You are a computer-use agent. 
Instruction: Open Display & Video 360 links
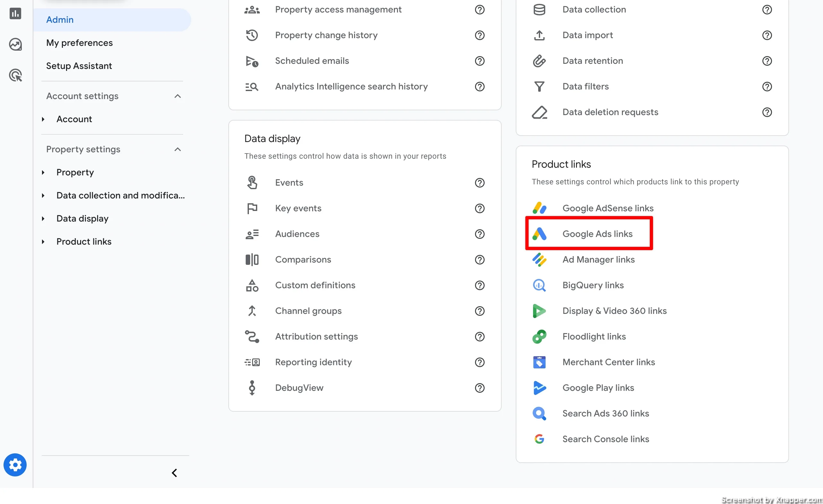tap(614, 311)
